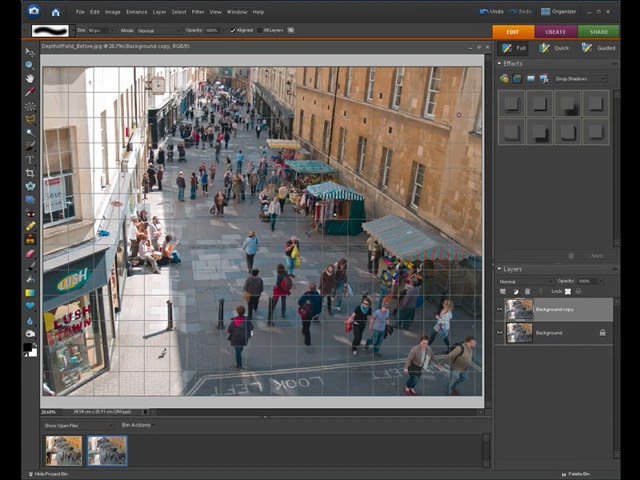The image size is (640, 480).
Task: Select the Custom Shape heart tool
Action: tap(30, 306)
